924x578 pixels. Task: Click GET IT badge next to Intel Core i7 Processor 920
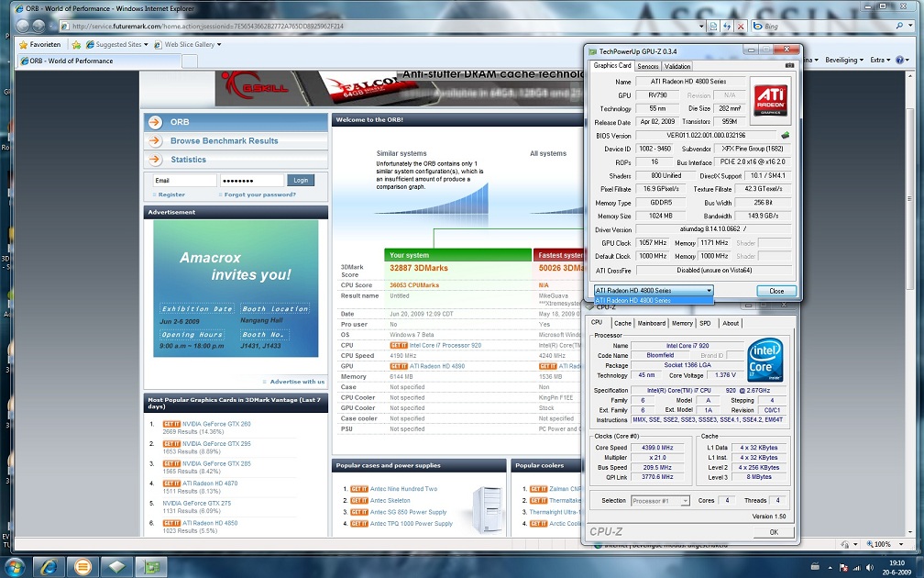click(399, 346)
